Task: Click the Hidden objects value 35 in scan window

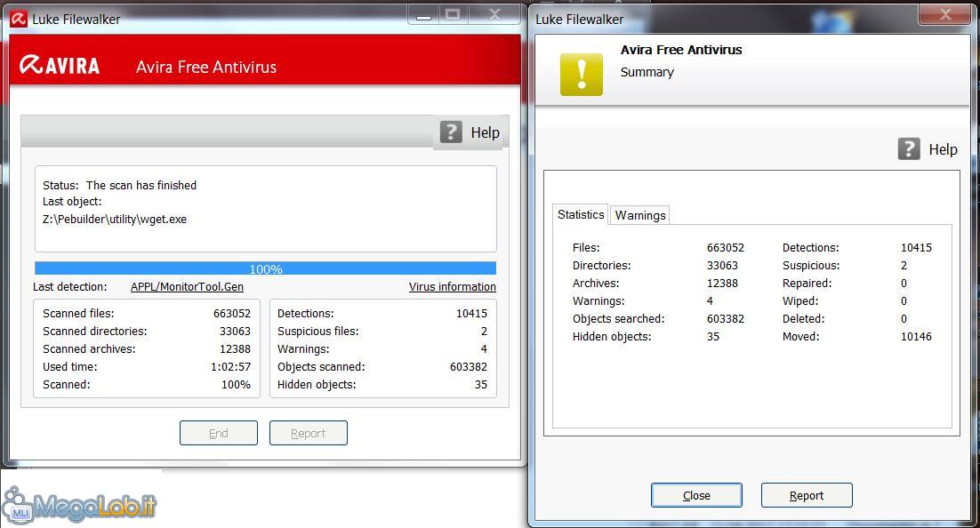Action: [480, 385]
